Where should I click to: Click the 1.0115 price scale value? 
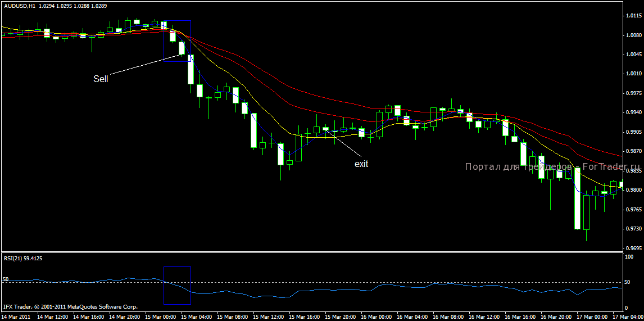(633, 16)
